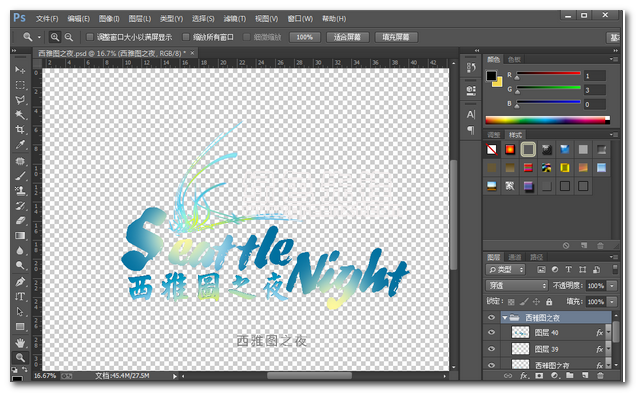Expand effects of 图层 40
Image resolution: width=636 pixels, height=393 pixels.
click(x=608, y=333)
